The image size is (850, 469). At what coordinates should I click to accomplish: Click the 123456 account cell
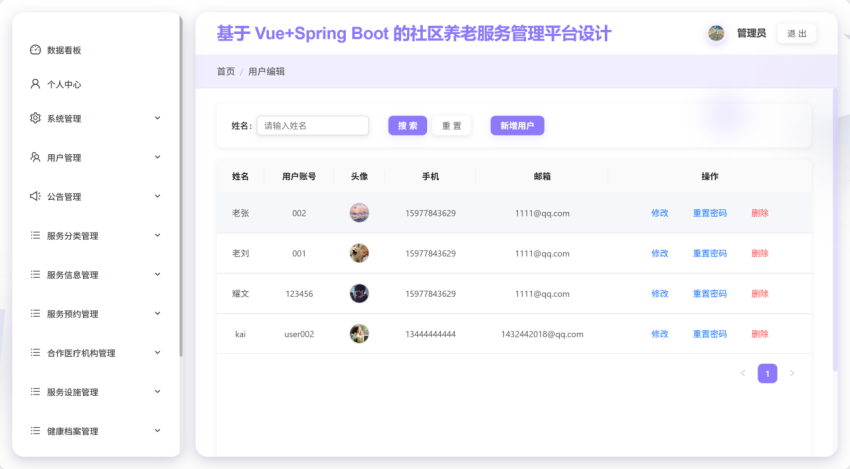[x=299, y=294]
